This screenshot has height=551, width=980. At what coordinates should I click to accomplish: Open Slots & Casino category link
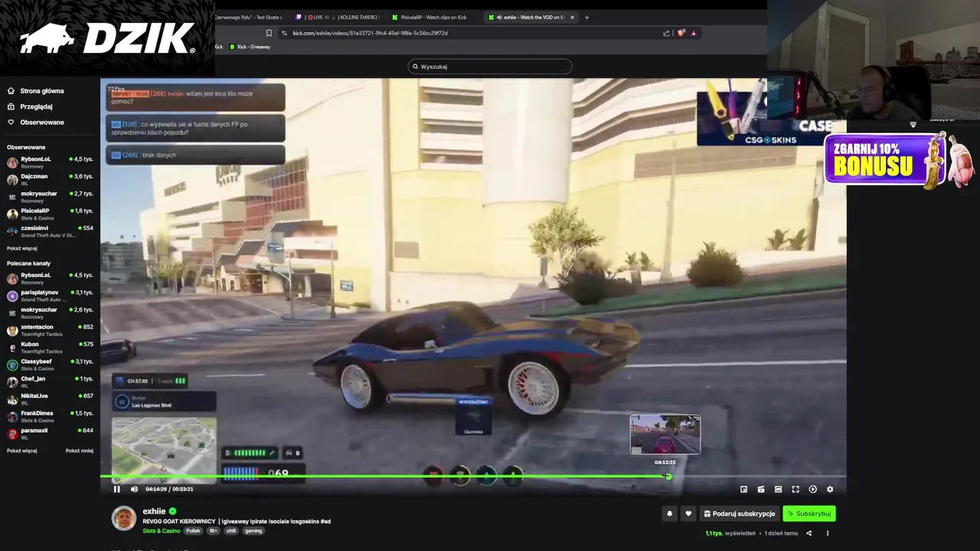[x=161, y=530]
